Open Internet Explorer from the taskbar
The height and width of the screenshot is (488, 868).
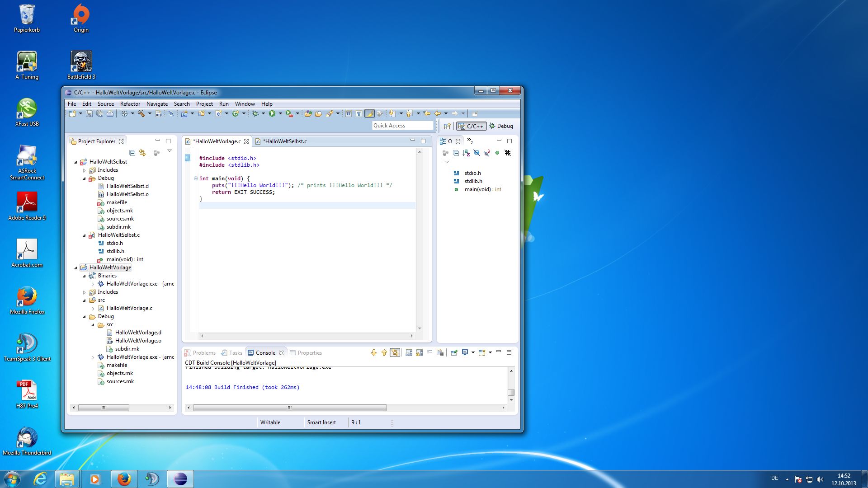(40, 479)
